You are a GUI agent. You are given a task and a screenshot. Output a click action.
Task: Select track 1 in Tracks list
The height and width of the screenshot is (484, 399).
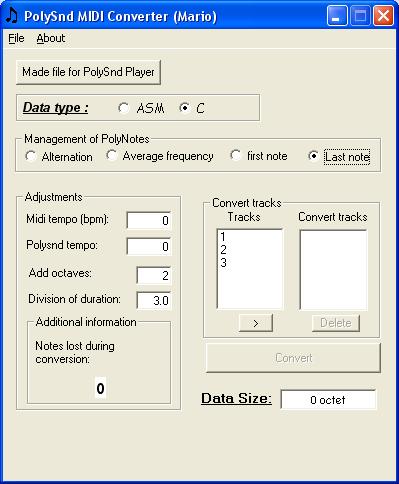(x=249, y=237)
